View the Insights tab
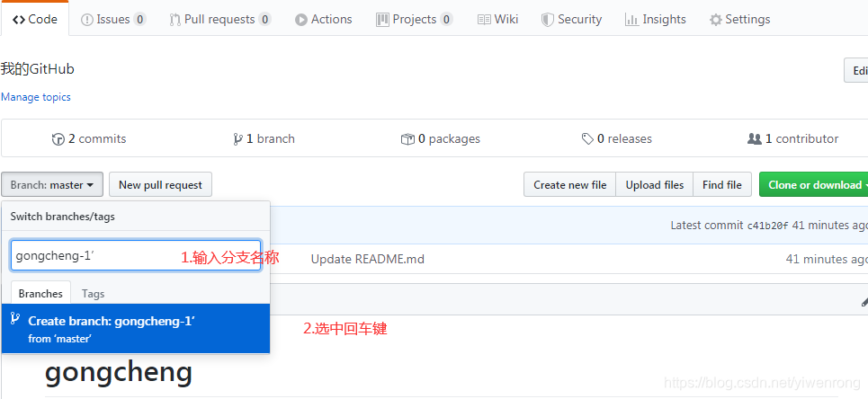 tap(656, 20)
